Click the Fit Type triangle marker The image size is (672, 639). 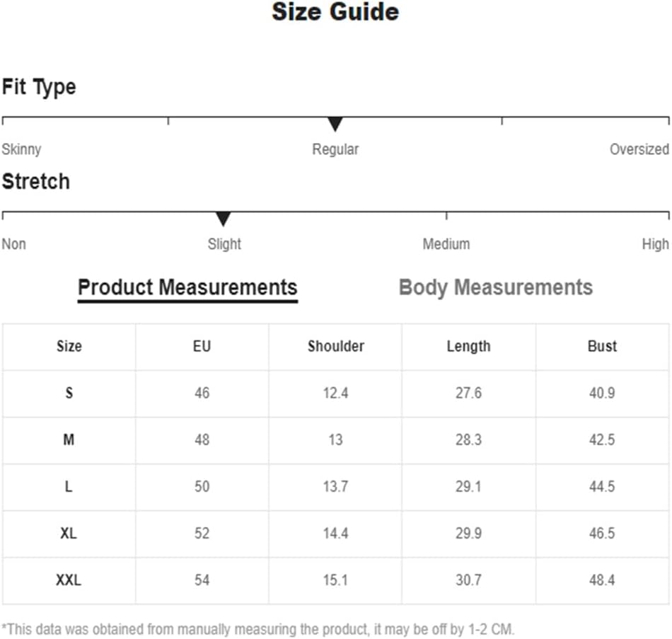tap(335, 125)
